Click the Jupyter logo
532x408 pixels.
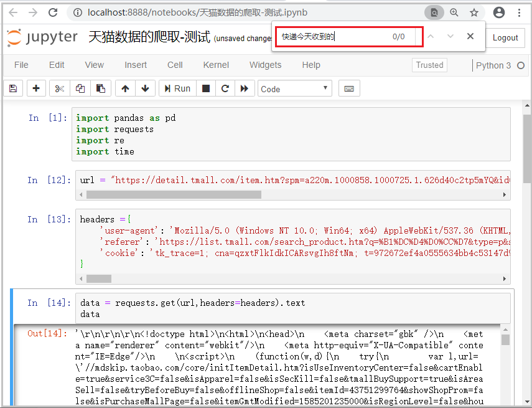click(42, 37)
